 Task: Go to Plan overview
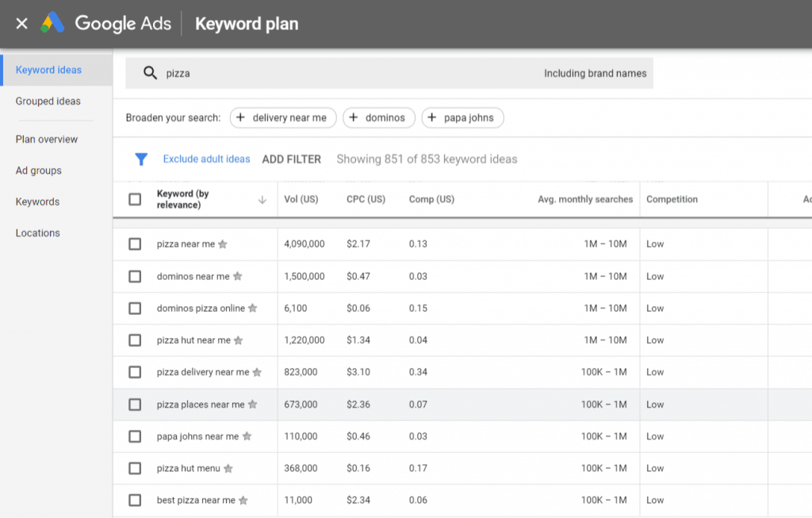47,140
